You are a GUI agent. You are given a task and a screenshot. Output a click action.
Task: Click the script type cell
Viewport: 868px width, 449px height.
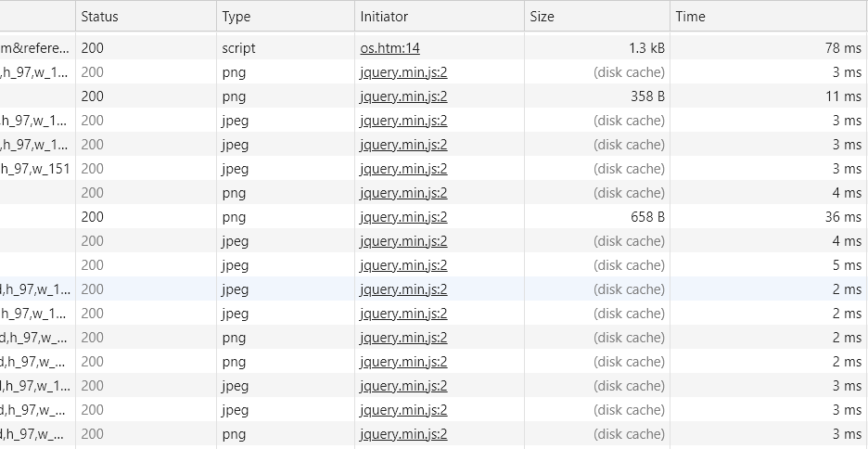tap(238, 48)
